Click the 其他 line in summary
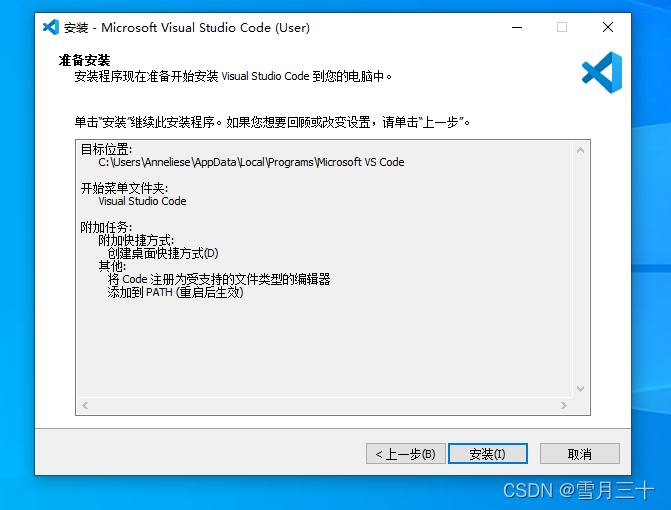The image size is (671, 510). tap(112, 266)
